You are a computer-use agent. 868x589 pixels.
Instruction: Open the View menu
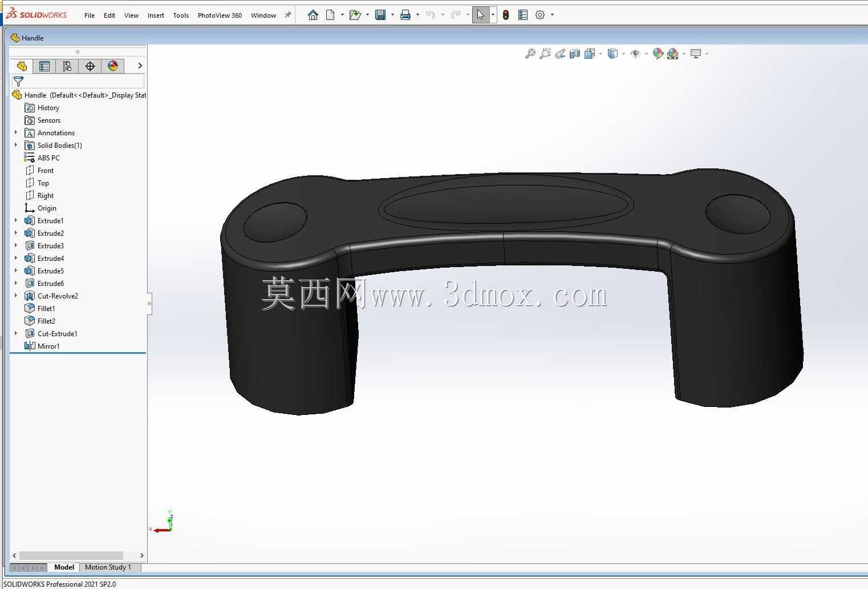[x=131, y=15]
